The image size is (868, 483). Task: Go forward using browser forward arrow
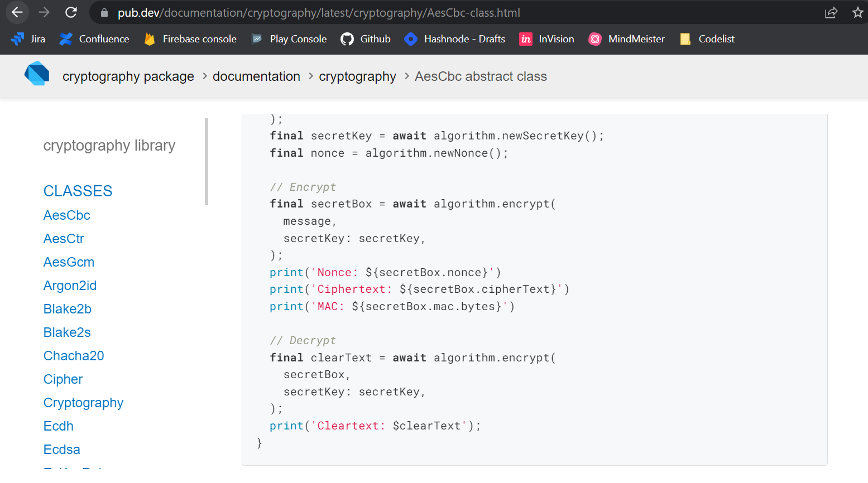click(44, 12)
